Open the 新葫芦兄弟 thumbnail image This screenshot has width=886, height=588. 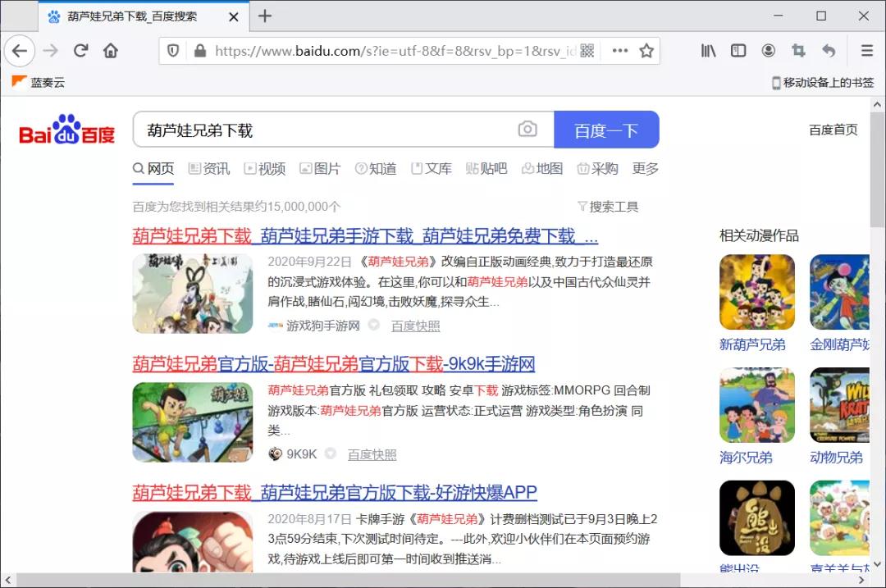coord(756,292)
